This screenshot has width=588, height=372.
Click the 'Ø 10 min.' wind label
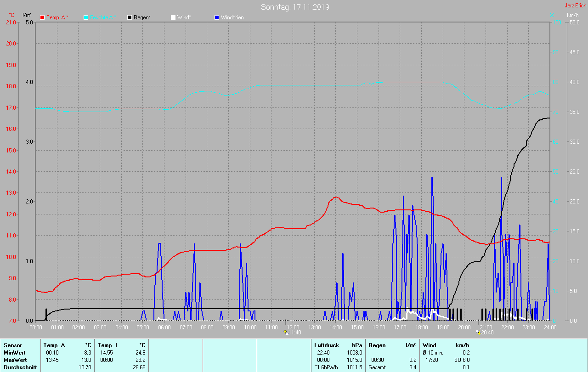(x=433, y=352)
